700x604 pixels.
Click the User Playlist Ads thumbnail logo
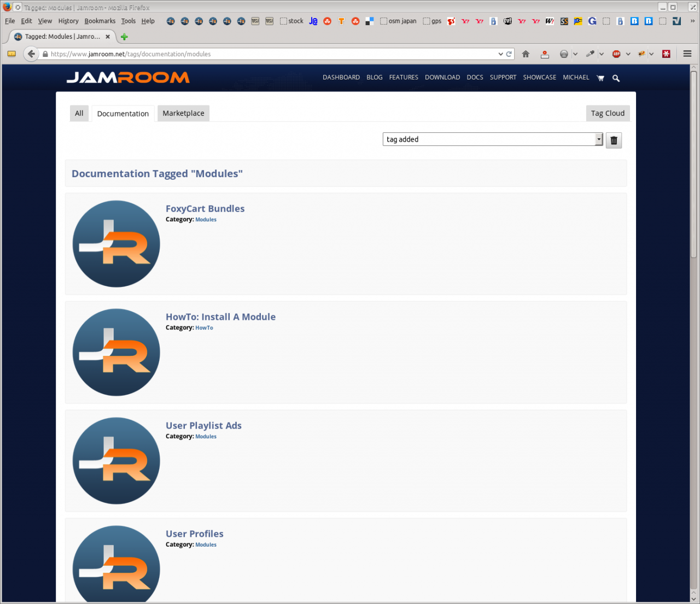[x=116, y=461]
